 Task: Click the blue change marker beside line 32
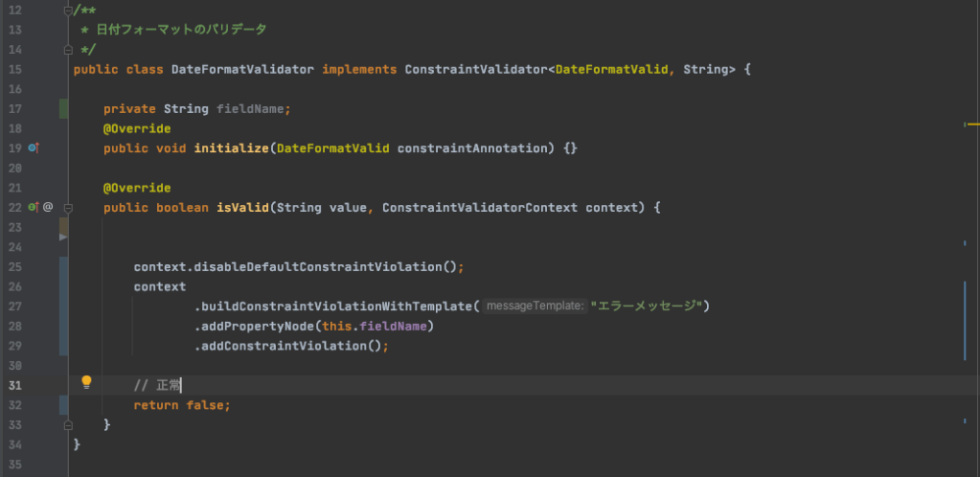[63, 405]
